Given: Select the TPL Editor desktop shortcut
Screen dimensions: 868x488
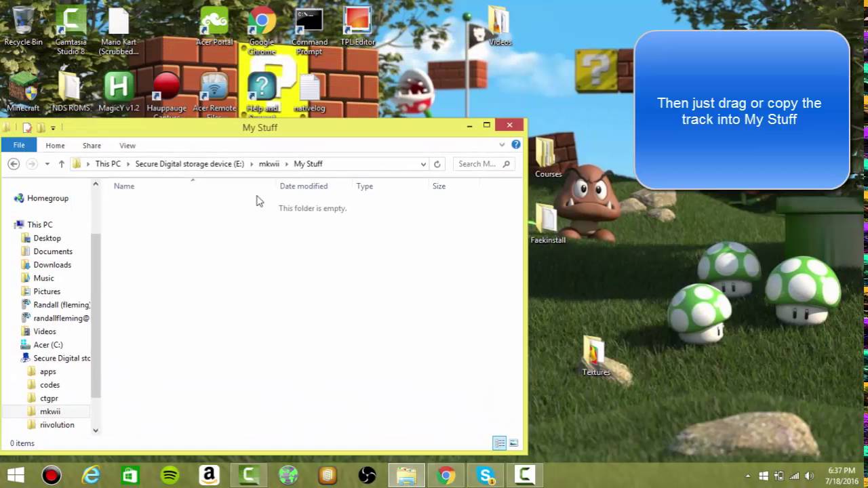Looking at the screenshot, I should pos(357,27).
